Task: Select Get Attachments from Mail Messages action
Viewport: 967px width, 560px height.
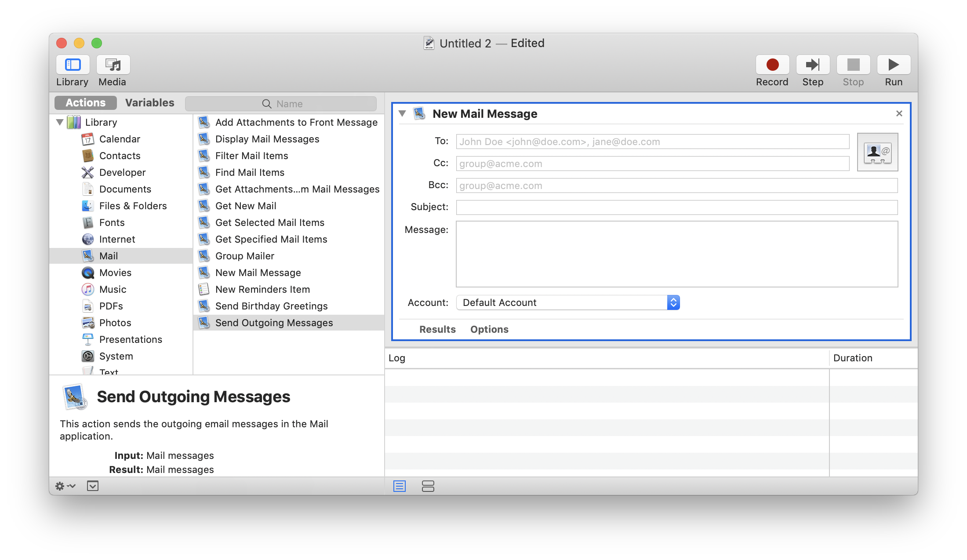Action: point(289,189)
